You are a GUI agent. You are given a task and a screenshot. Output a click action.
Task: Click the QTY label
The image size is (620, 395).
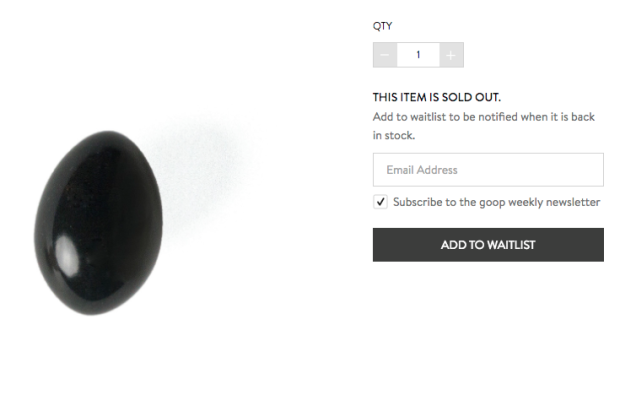(382, 26)
